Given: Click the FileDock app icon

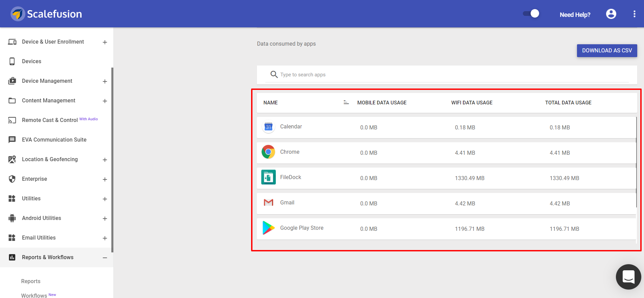Looking at the screenshot, I should coord(268,177).
